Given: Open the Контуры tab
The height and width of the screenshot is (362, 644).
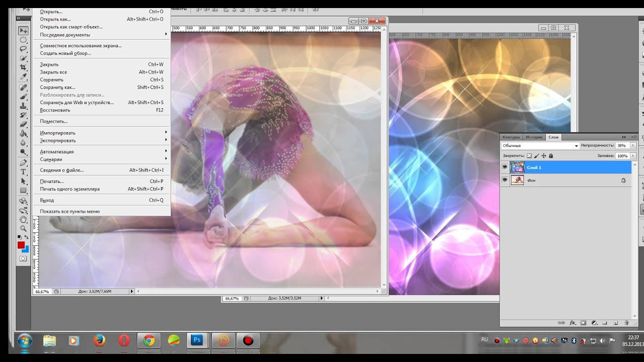Looking at the screenshot, I should (511, 137).
